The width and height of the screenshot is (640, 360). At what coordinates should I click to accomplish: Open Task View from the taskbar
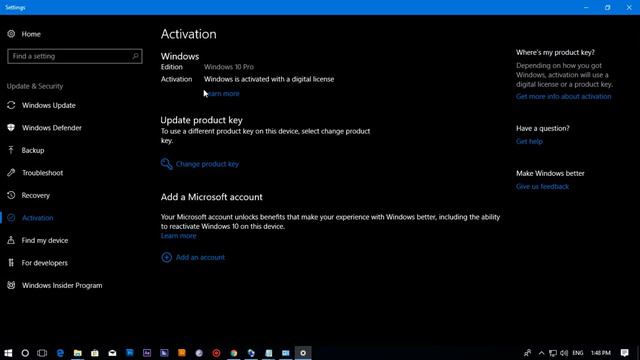click(42, 353)
